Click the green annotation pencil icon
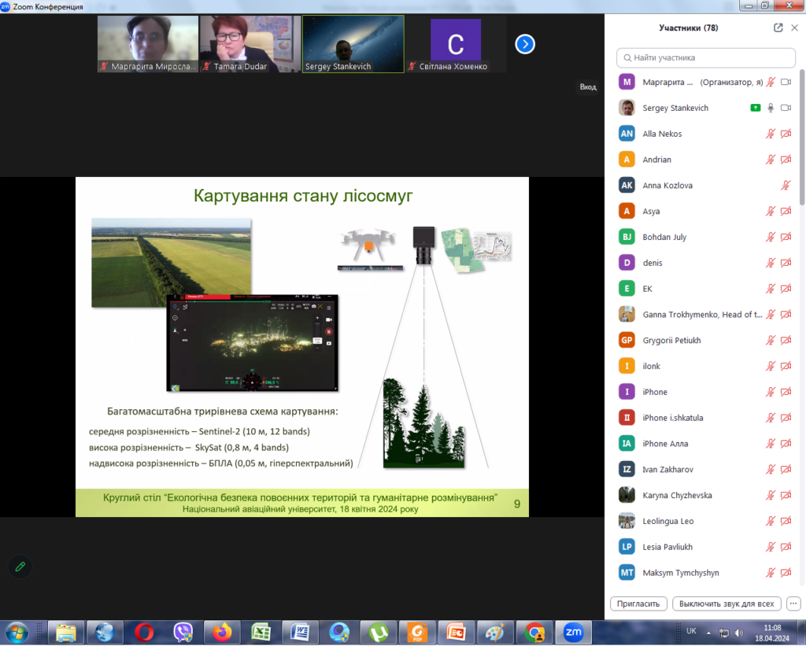 pyautogui.click(x=20, y=566)
